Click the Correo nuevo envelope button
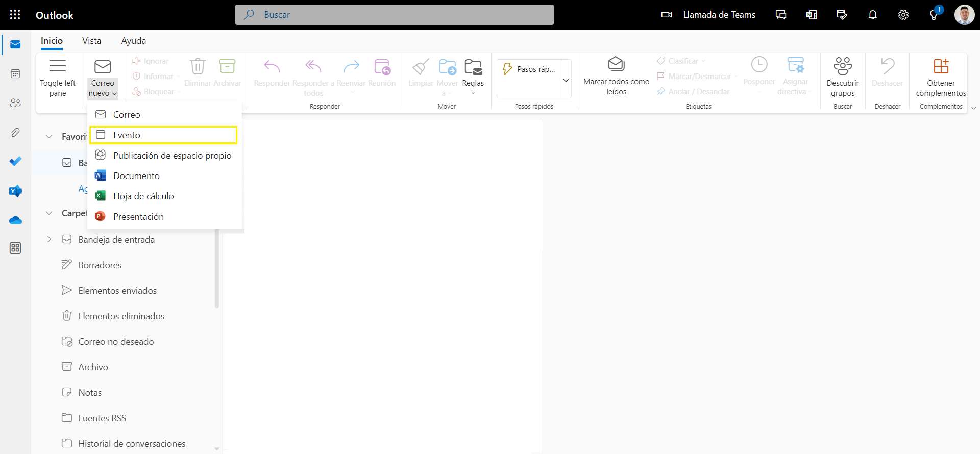 coord(103,67)
